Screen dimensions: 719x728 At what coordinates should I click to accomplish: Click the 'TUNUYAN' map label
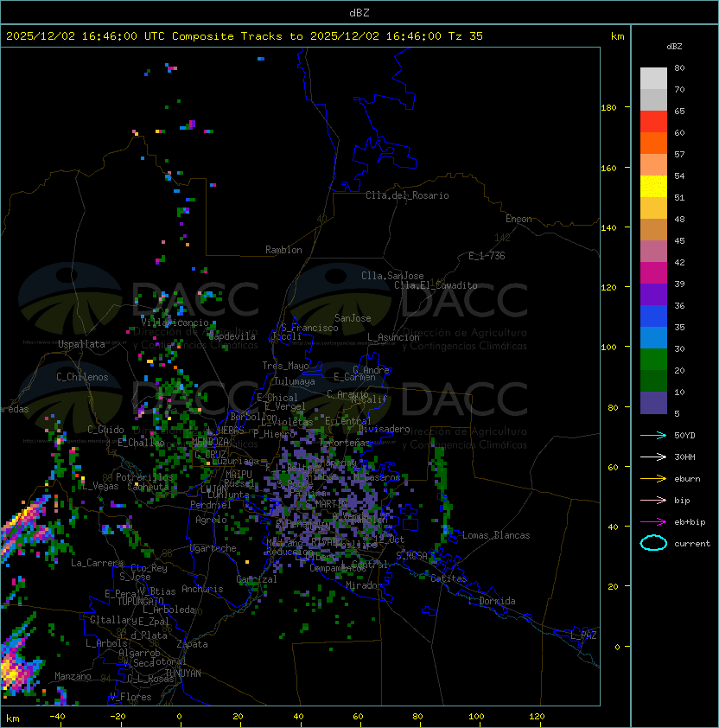(183, 674)
